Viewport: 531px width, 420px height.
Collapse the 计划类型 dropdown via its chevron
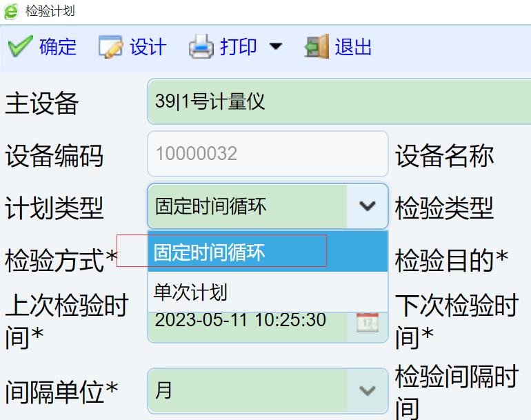tap(368, 206)
